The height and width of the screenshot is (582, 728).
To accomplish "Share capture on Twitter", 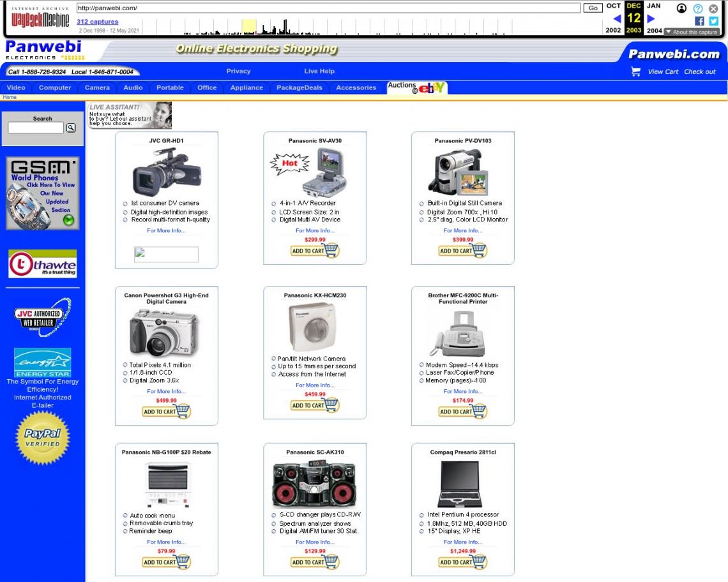I will pos(713,21).
